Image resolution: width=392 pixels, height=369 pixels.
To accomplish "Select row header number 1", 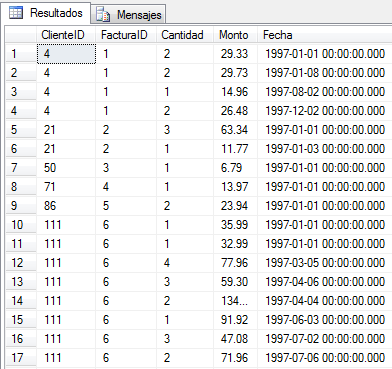I will pos(21,54).
